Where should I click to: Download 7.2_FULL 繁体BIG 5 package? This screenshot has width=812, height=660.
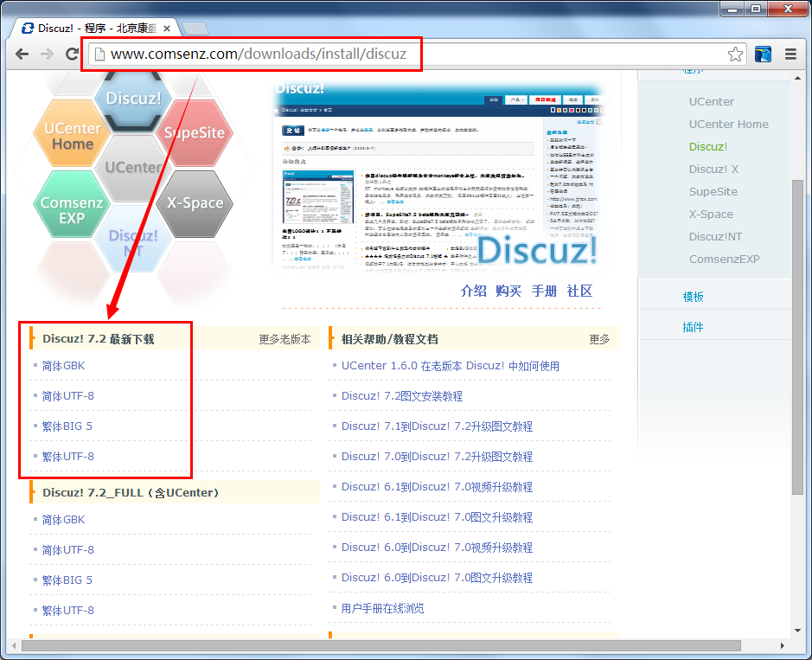[67, 580]
